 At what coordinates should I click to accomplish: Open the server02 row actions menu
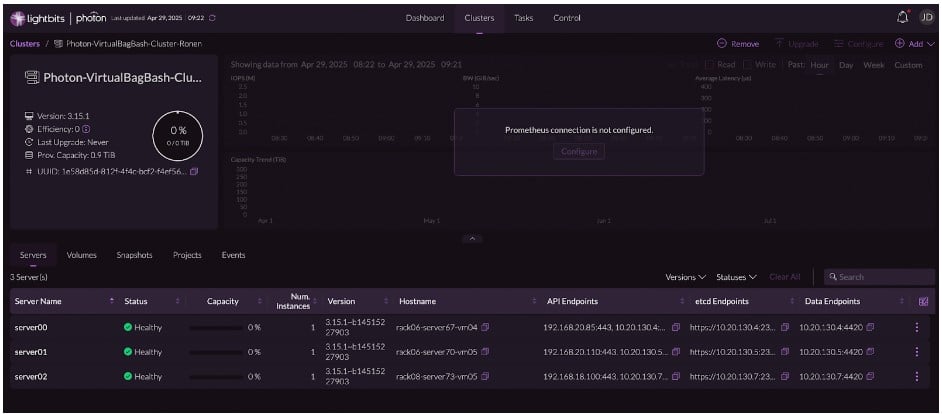click(x=917, y=377)
